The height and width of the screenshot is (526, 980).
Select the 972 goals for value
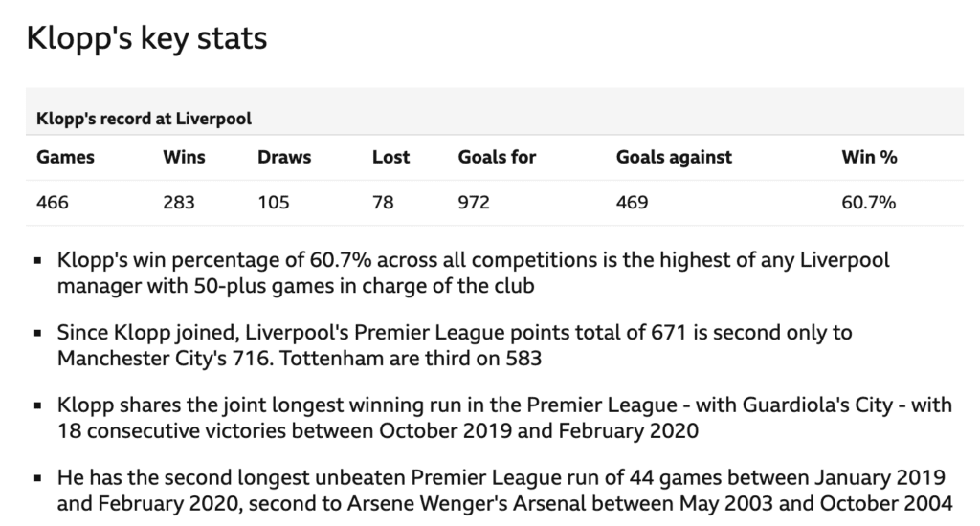point(474,203)
